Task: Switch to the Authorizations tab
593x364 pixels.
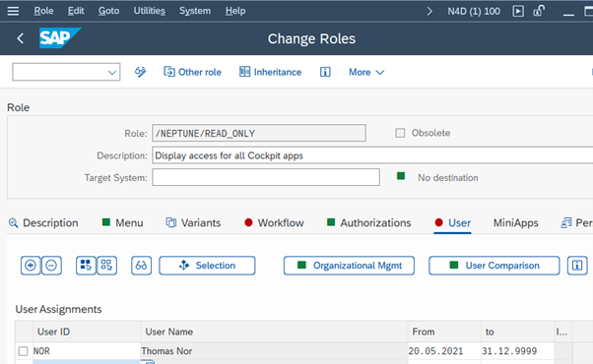Action: coord(368,222)
